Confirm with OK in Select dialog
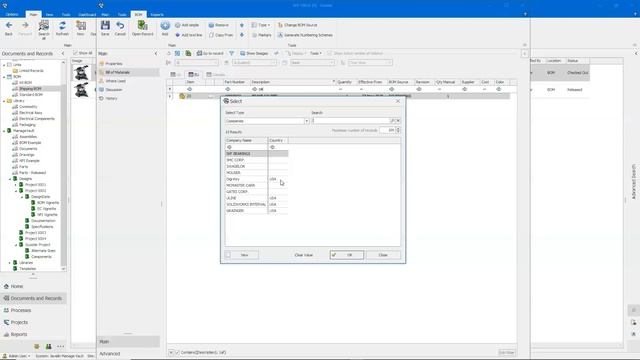 pos(347,255)
